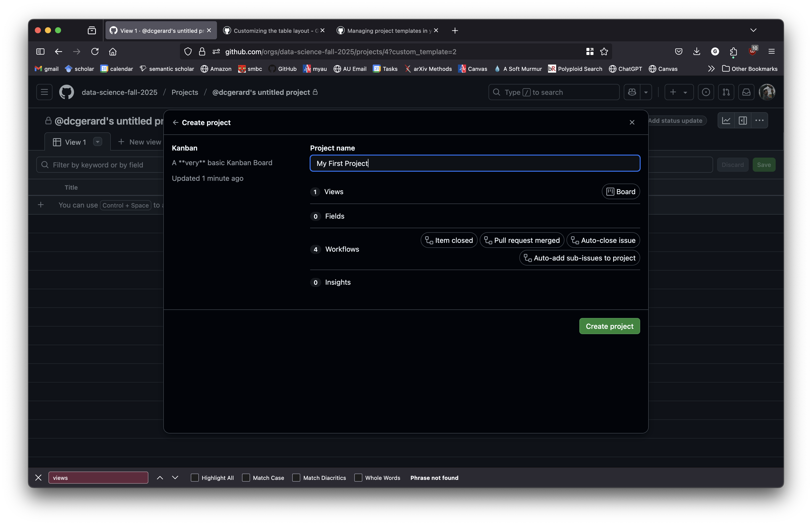Click the find bar text field
The height and width of the screenshot is (525, 812).
98,478
